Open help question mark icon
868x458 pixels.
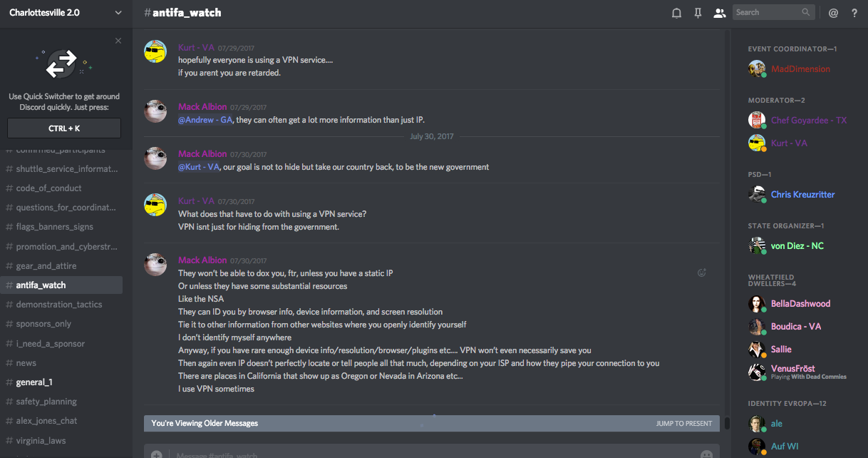pyautogui.click(x=854, y=13)
